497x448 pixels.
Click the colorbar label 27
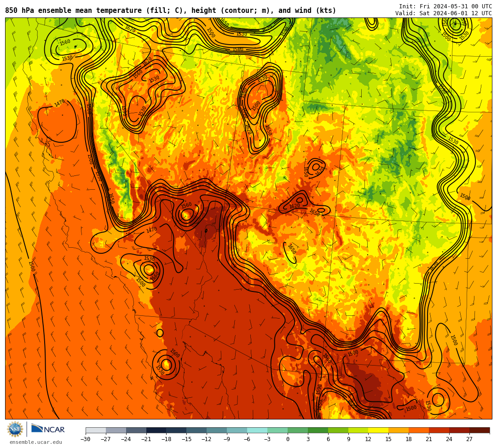(469, 439)
